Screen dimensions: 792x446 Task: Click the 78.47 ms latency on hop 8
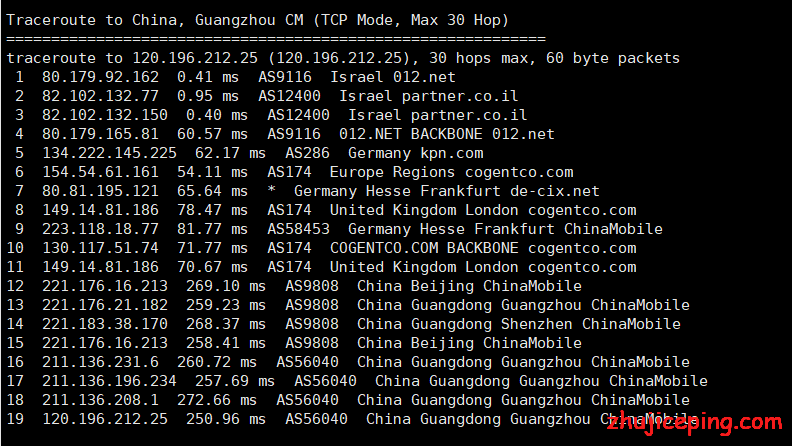pos(212,210)
